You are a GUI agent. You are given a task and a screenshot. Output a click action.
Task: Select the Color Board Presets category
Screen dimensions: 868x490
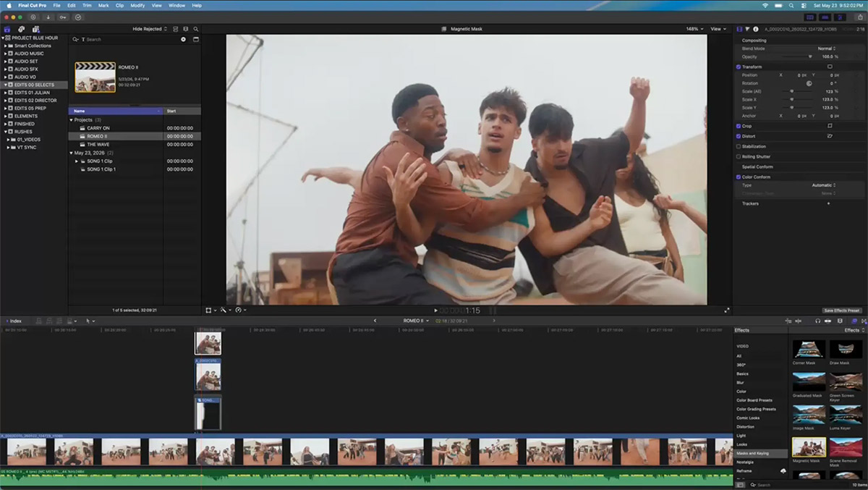754,400
